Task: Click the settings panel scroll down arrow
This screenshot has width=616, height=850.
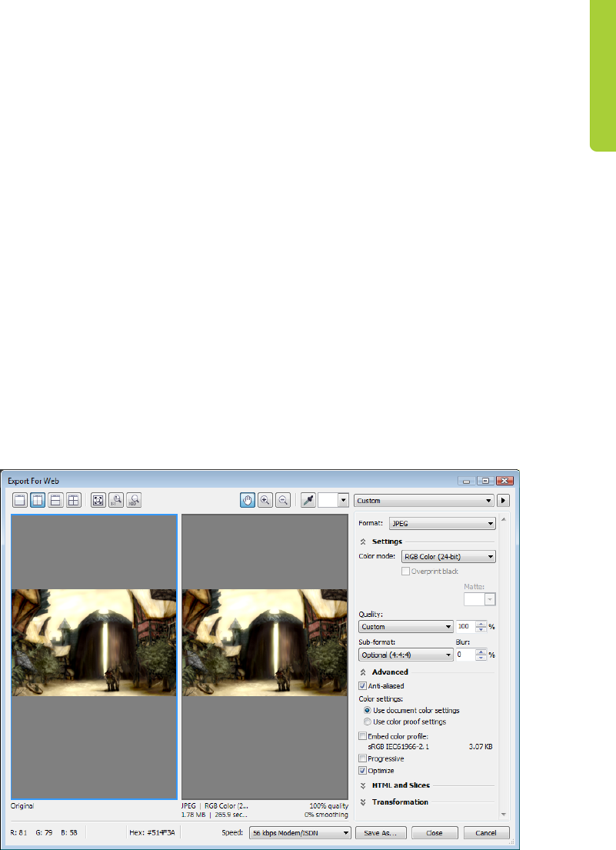Action: point(504,814)
